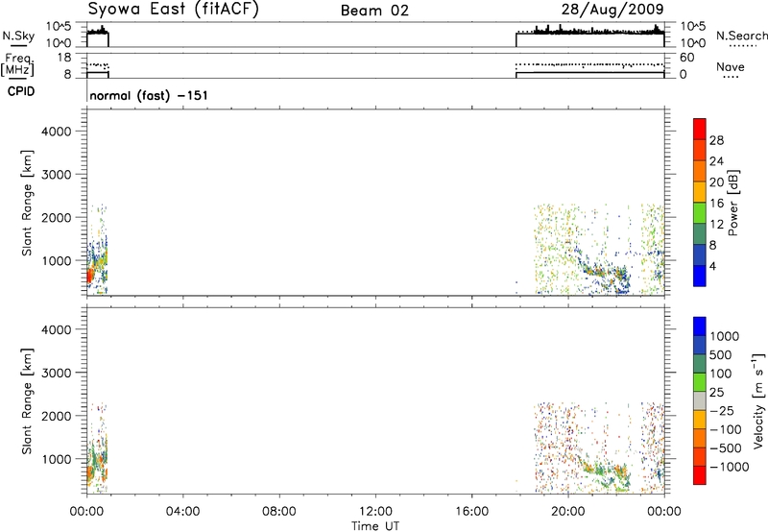
Task: Click the "Freq. [MHz]" axis label
Action: 17,64
